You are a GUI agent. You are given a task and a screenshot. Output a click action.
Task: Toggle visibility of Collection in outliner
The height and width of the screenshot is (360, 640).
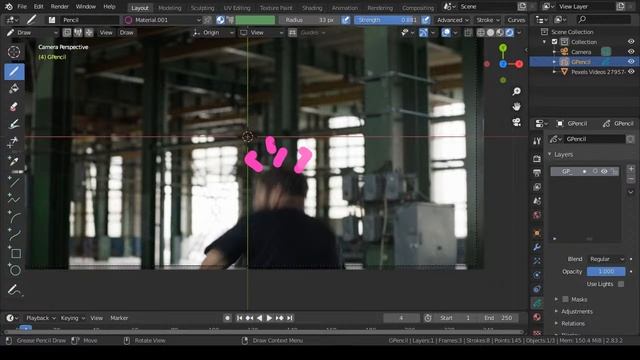631,42
